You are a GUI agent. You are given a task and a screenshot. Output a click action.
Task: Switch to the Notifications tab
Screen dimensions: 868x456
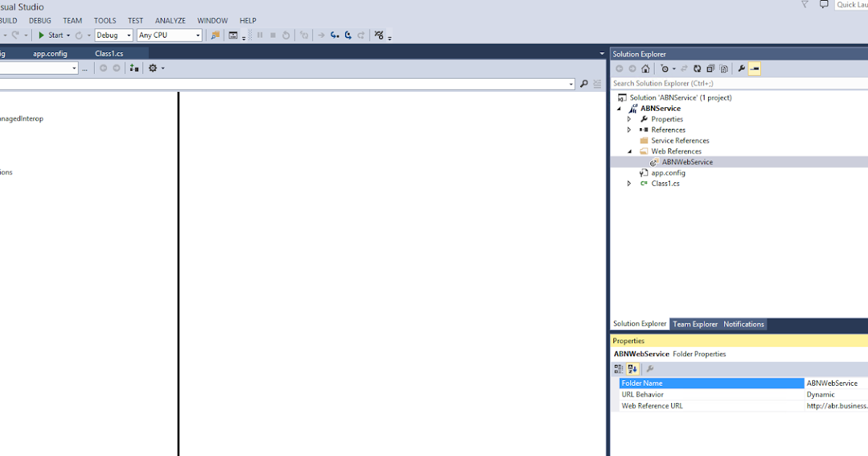[744, 324]
